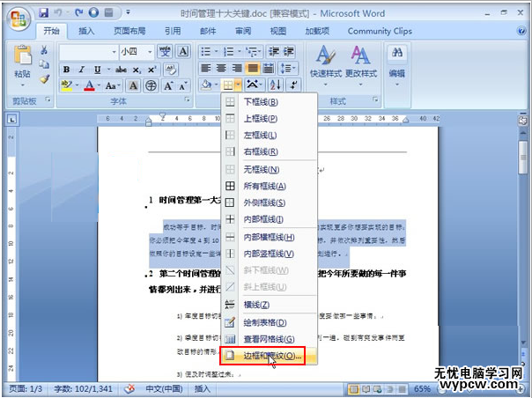Open the font name combo box dropdown

coord(115,52)
